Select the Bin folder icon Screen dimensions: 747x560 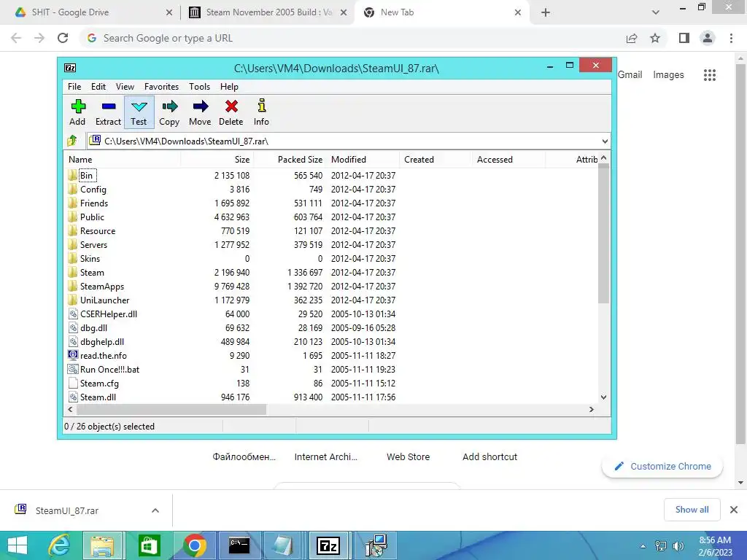[72, 175]
